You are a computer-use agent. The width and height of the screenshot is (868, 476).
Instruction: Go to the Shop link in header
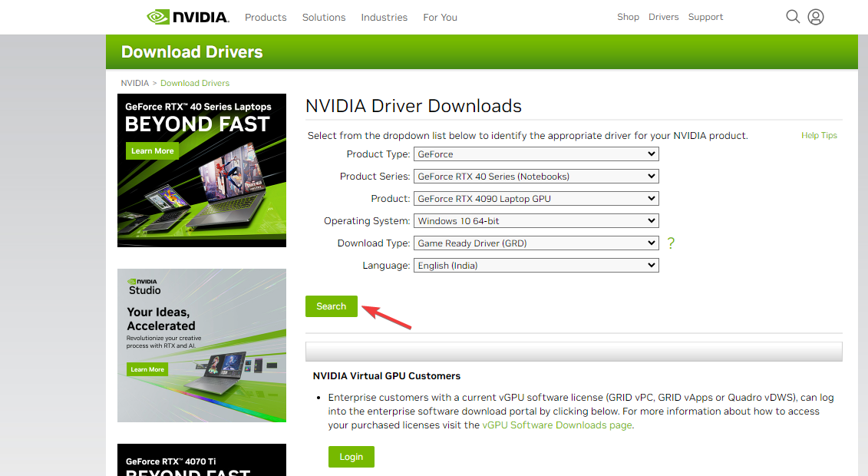(629, 17)
